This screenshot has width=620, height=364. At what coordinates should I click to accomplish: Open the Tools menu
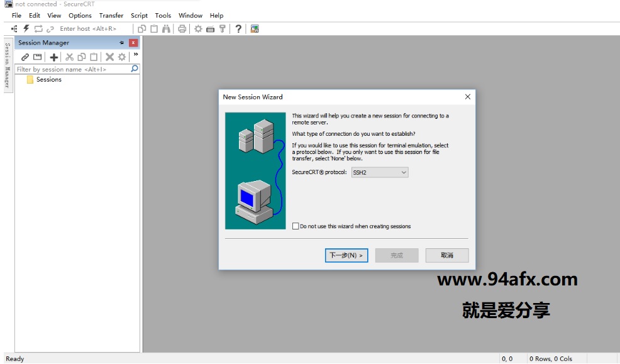163,16
